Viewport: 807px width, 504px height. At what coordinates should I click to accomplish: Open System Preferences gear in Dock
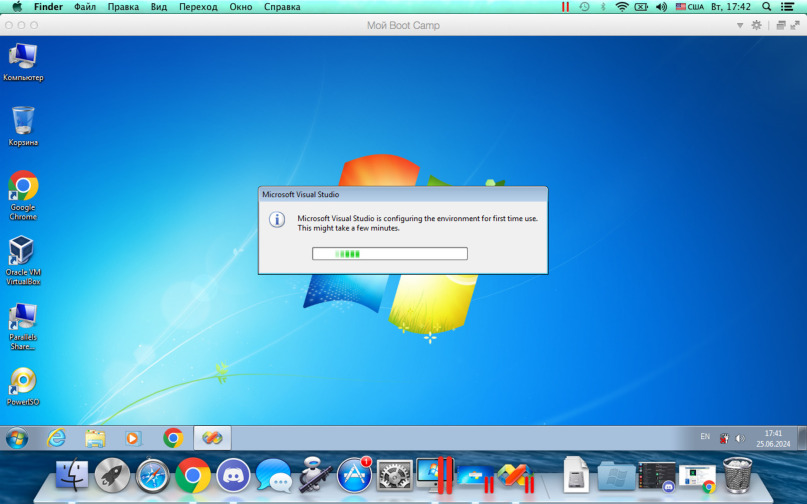395,475
